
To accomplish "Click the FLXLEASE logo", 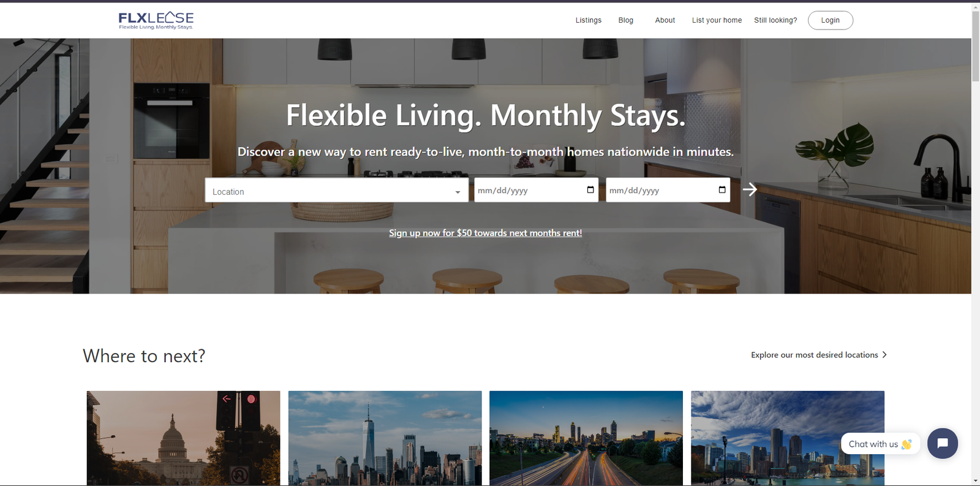I will coord(156,20).
